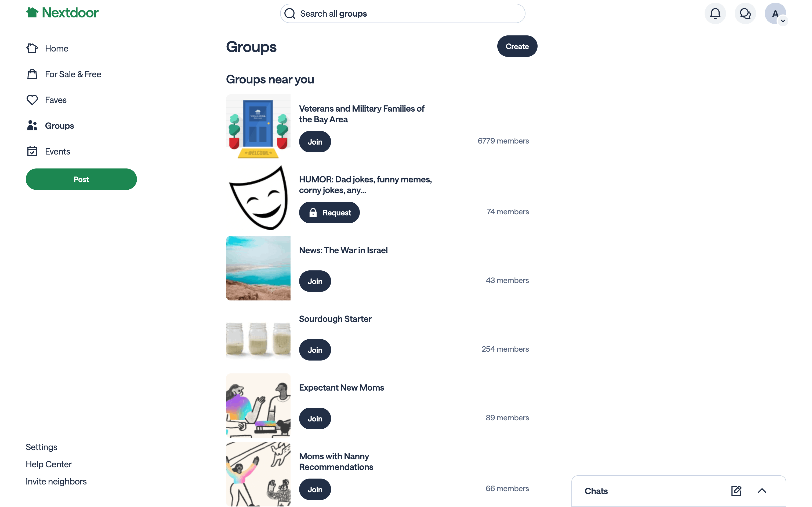The image size is (812, 507).
Task: Open the Settings link
Action: click(42, 447)
